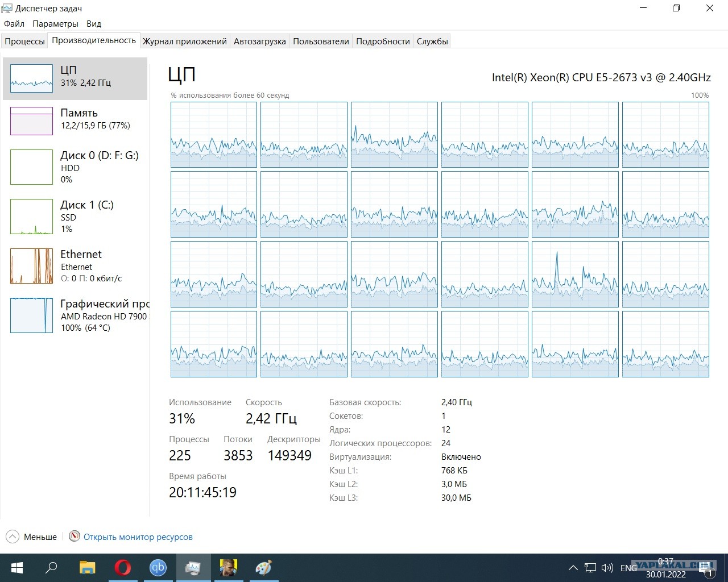The height and width of the screenshot is (582, 728).
Task: Click the Меньше label
Action: pos(40,537)
